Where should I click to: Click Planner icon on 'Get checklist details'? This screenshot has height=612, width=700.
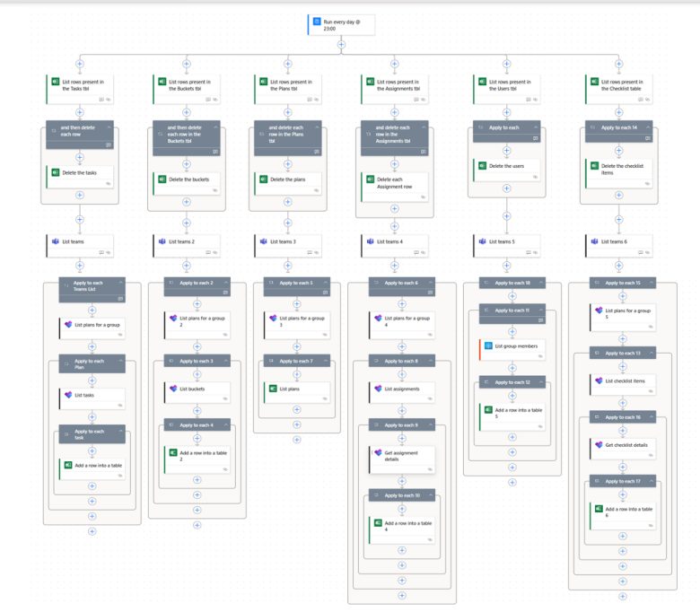pyautogui.click(x=599, y=444)
